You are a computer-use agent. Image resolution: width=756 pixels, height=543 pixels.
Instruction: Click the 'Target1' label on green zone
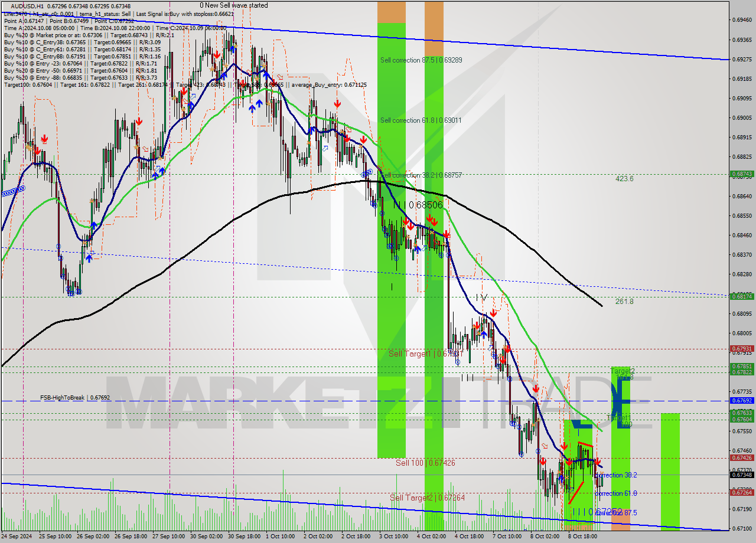tap(618, 417)
